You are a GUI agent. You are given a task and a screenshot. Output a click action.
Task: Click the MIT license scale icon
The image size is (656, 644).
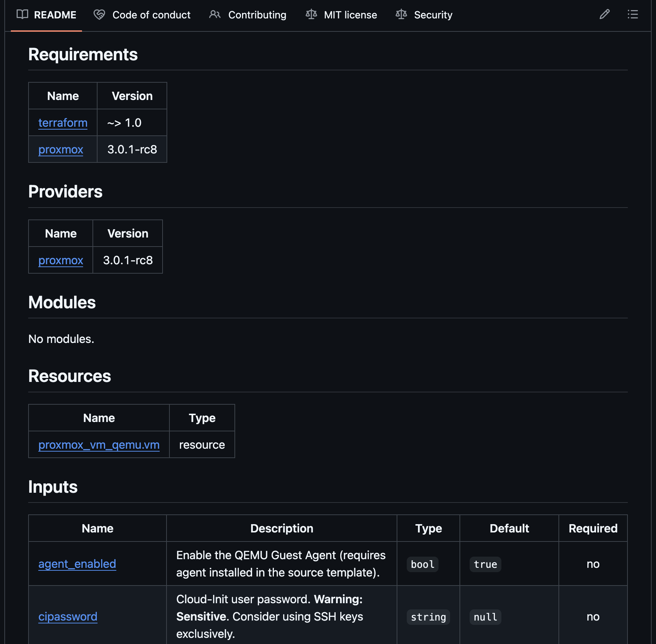[x=311, y=14]
